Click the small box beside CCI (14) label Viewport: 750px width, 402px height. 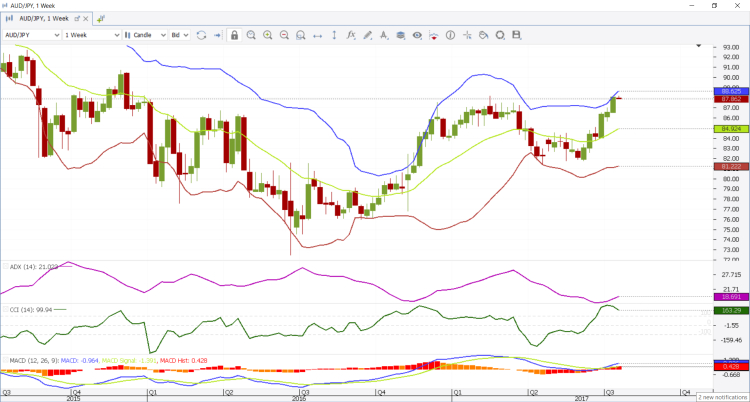pyautogui.click(x=5, y=310)
